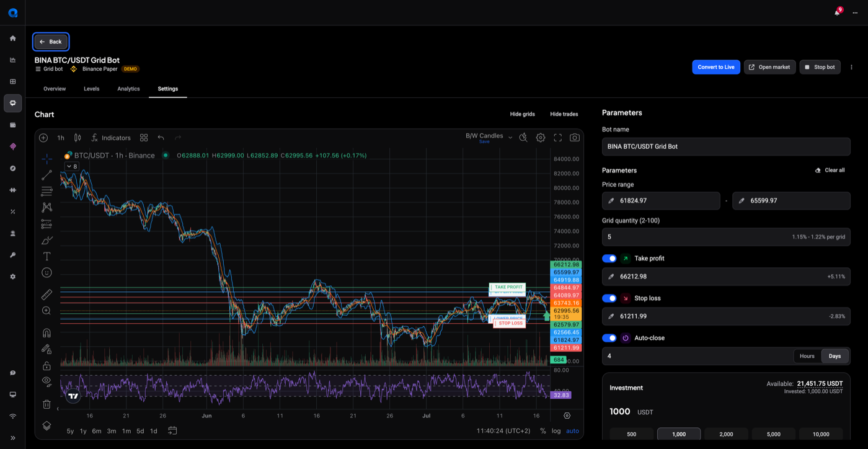
Task: Undo the last chart action
Action: 161,138
